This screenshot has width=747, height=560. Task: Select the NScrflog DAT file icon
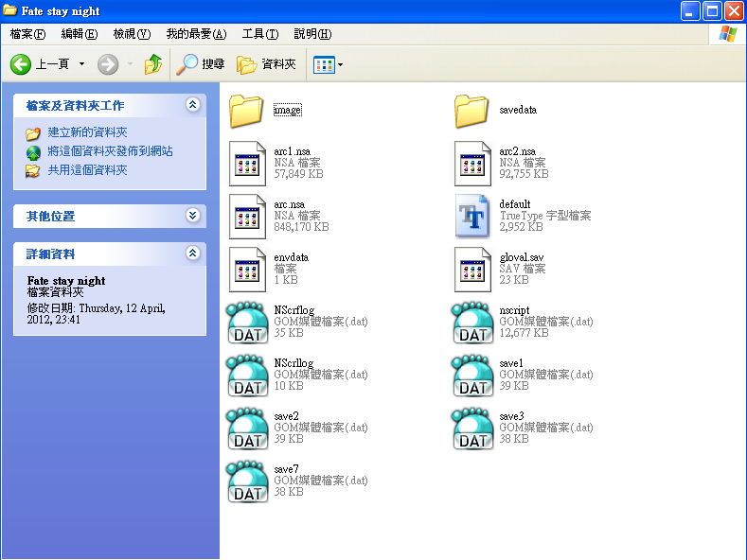[x=247, y=323]
